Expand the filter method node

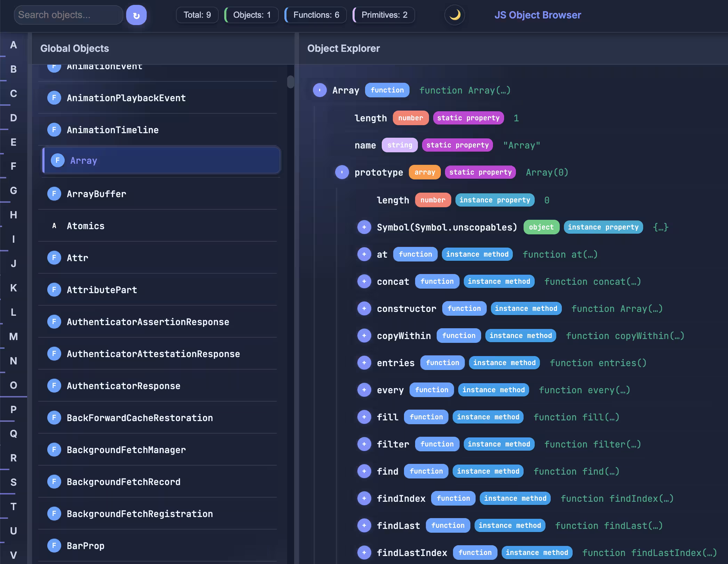tap(364, 444)
